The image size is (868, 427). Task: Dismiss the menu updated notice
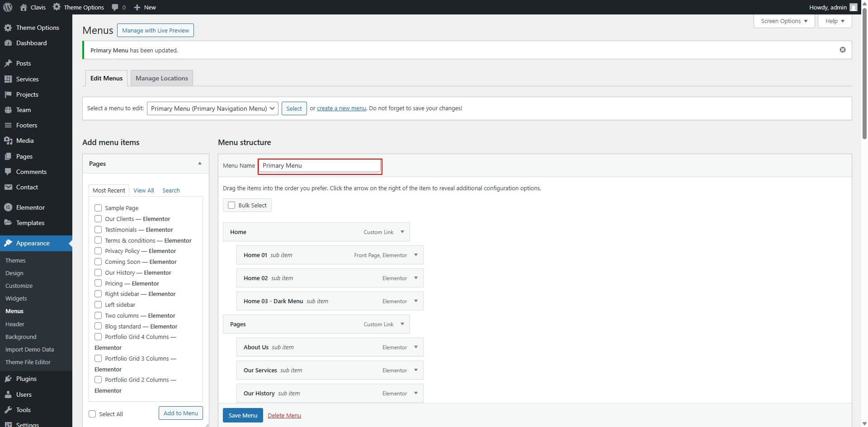pos(842,50)
